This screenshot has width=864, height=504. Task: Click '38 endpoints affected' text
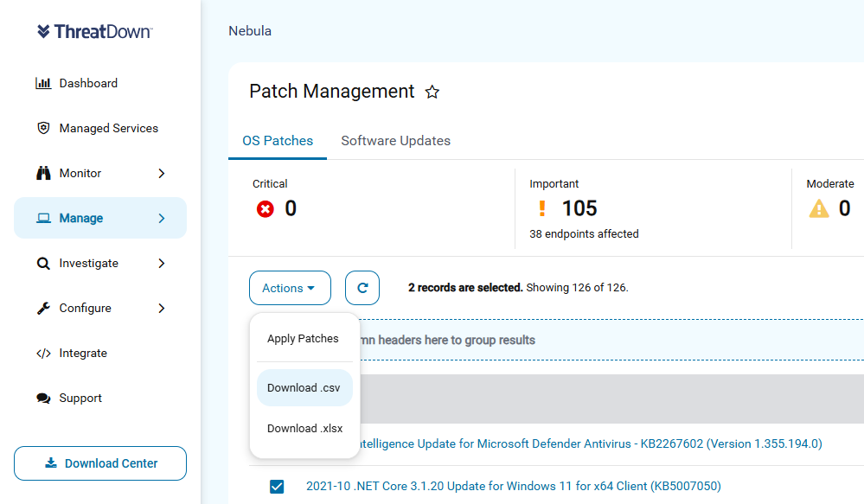point(584,234)
